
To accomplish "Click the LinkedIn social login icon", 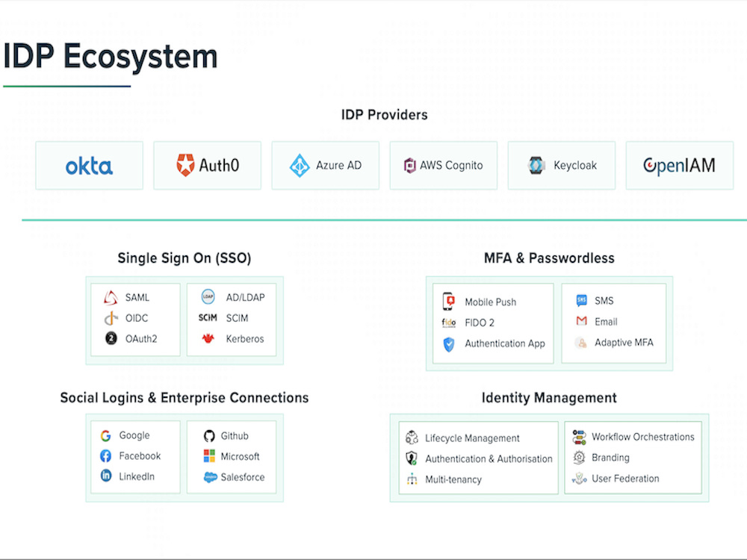I will click(x=105, y=475).
